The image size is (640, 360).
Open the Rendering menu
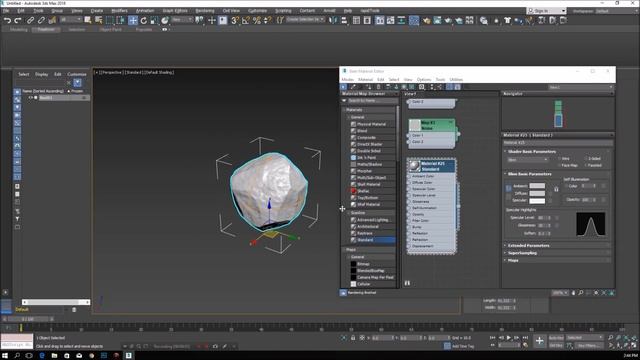pyautogui.click(x=204, y=11)
